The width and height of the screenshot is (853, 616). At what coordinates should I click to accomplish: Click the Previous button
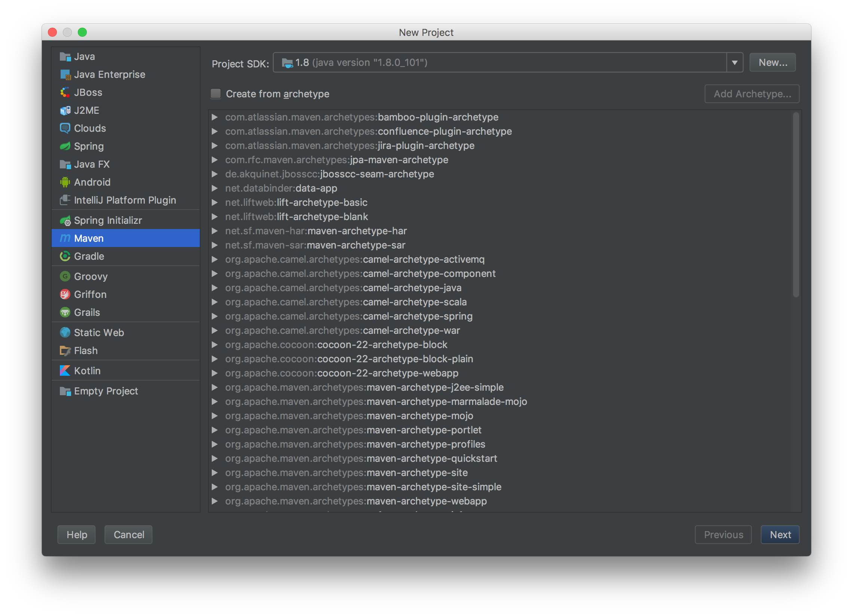tap(723, 535)
